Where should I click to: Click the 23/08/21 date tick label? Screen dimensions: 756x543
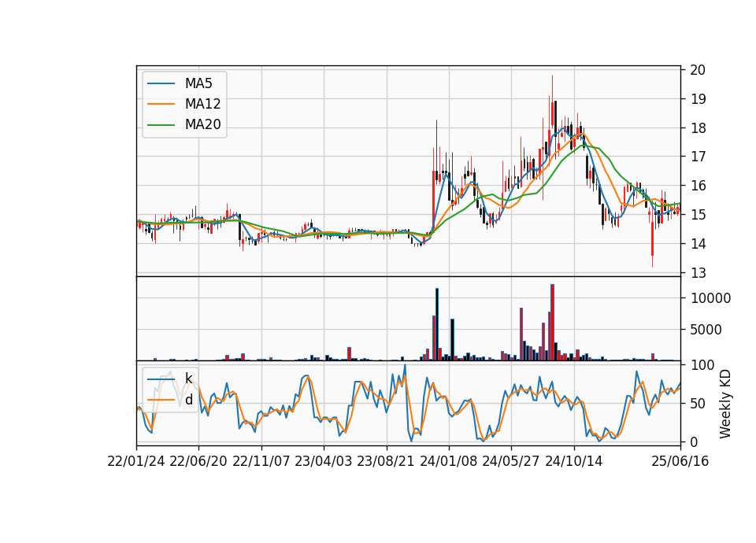[x=386, y=461]
